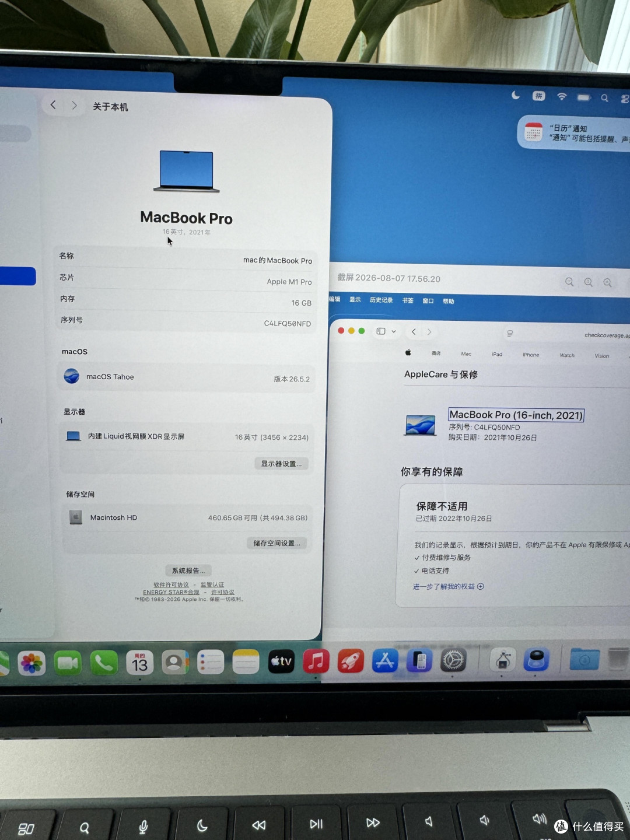This screenshot has width=630, height=840.
Task: Open the Downloads folder in the Dock
Action: pos(584,660)
